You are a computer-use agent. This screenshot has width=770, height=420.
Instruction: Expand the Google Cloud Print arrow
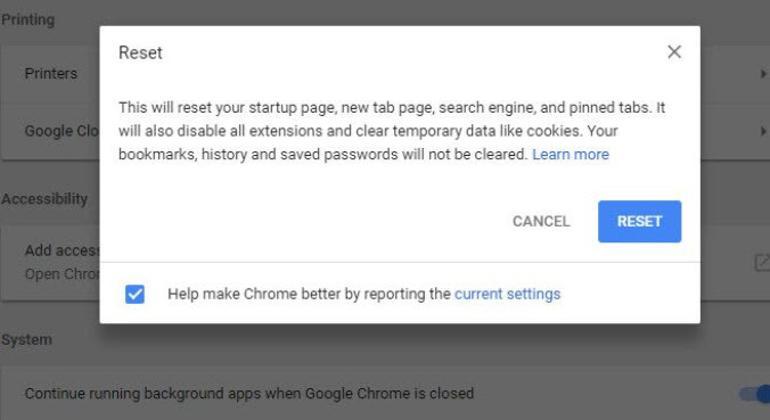[x=761, y=131]
